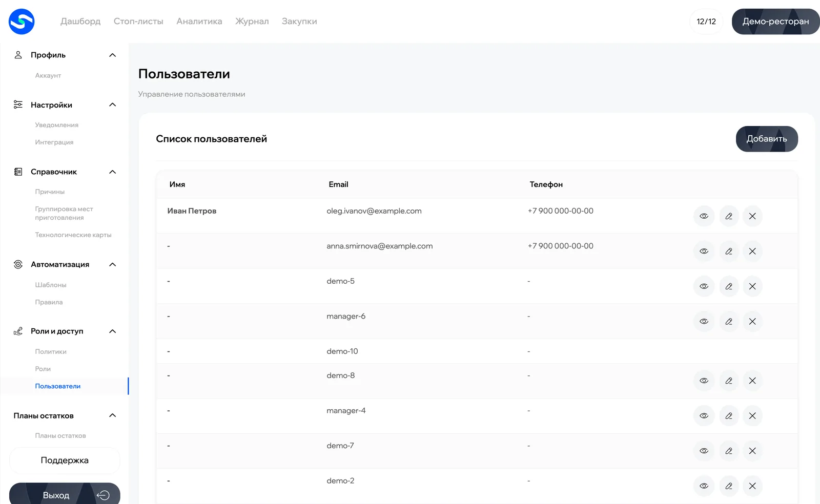820x504 pixels.
Task: Open the Журнал top menu
Action: click(x=252, y=22)
